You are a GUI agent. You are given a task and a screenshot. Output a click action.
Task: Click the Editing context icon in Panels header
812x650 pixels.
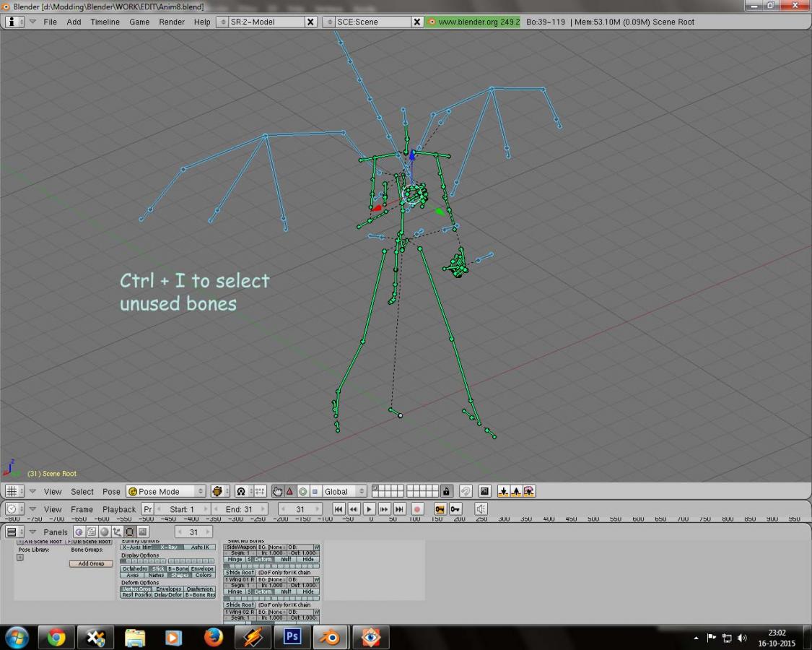[131, 532]
